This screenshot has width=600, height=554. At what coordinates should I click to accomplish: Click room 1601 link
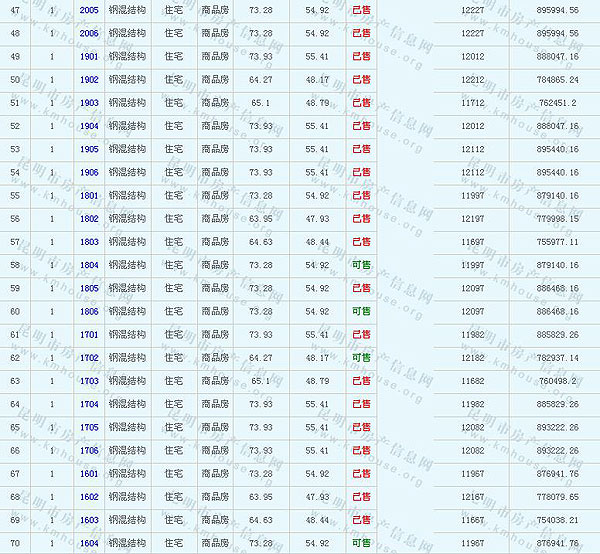pos(89,473)
